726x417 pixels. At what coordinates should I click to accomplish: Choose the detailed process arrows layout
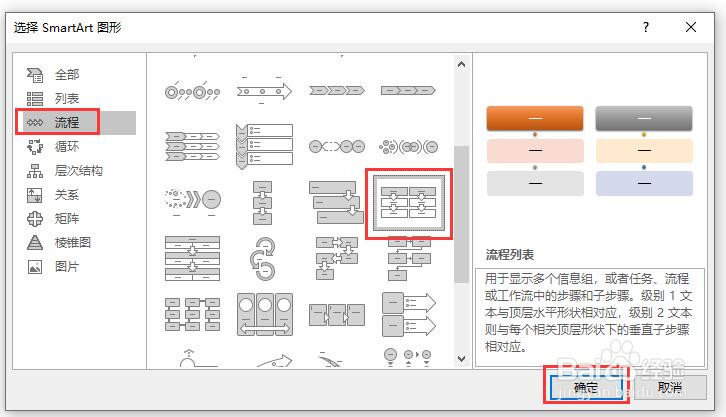tap(408, 314)
